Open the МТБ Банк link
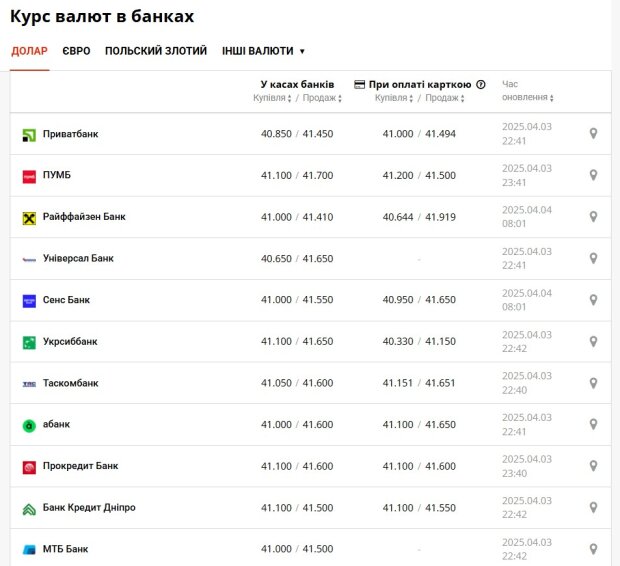 (x=66, y=549)
